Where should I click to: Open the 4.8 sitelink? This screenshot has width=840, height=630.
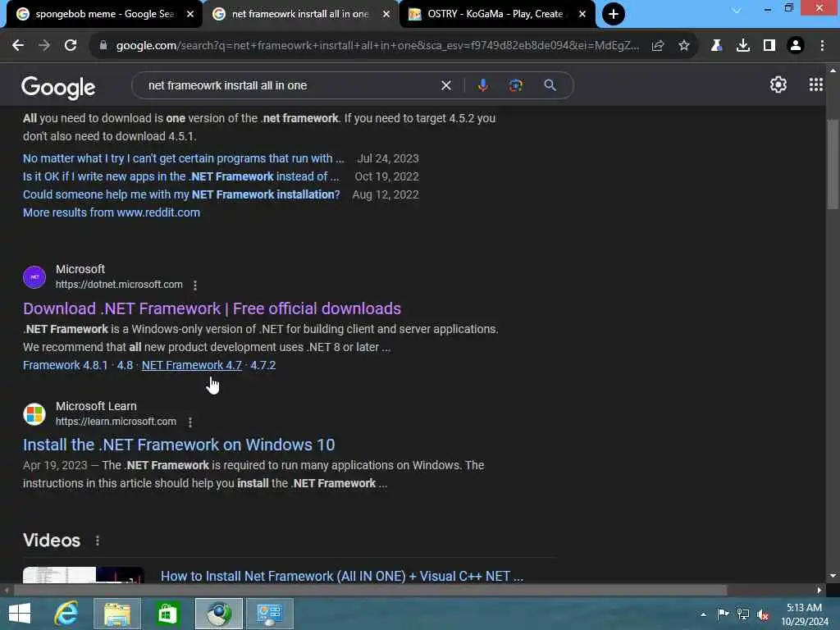click(125, 365)
